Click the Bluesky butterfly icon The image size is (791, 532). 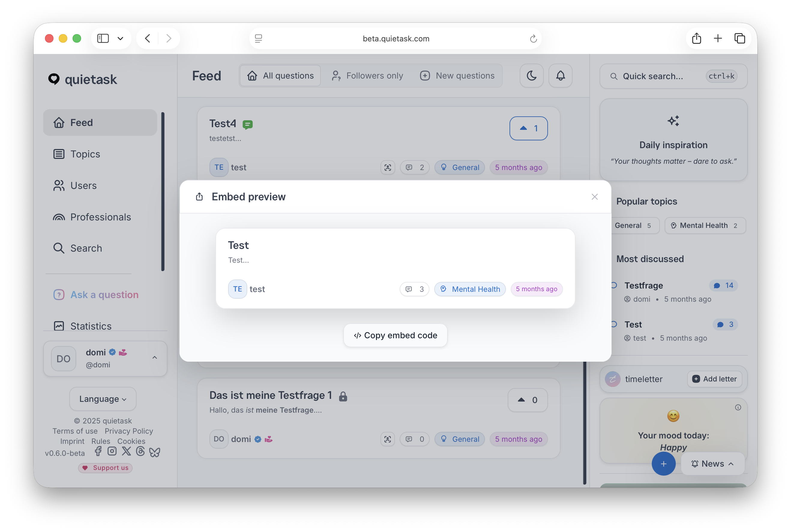(x=155, y=452)
